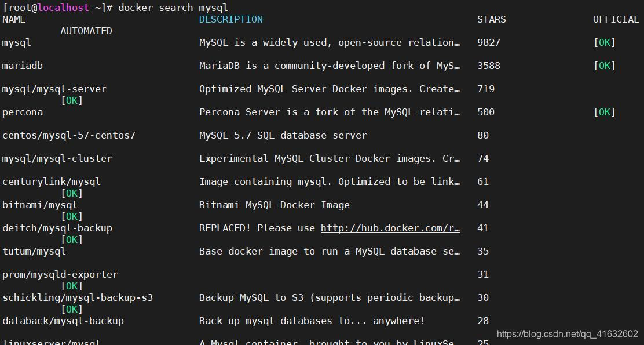Image resolution: width=644 pixels, height=345 pixels.
Task: Click 'Optimized MySQL Server Docker images' description
Action: click(x=330, y=89)
